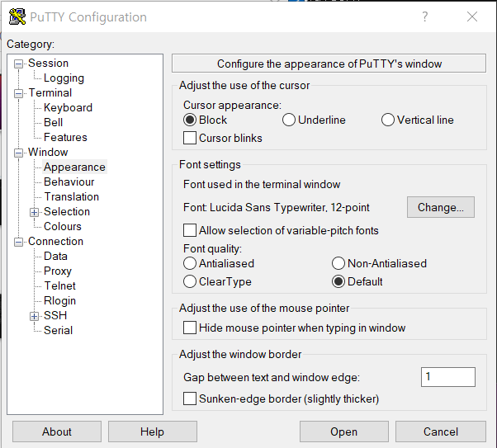Focus the gap between text and window edge field

coord(448,377)
